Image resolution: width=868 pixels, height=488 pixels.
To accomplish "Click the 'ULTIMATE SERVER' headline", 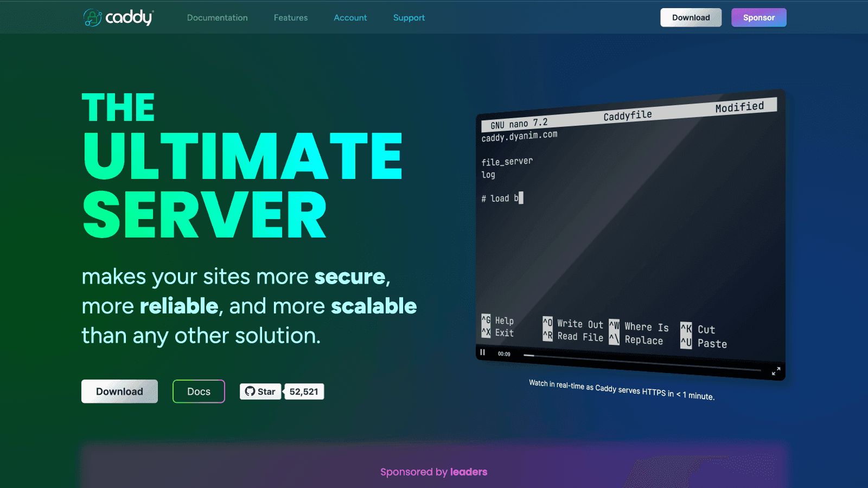I will (x=242, y=184).
